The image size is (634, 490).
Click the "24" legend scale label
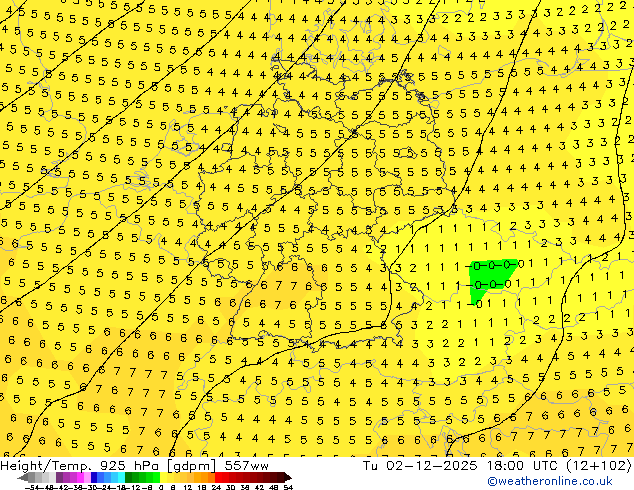tap(216, 487)
